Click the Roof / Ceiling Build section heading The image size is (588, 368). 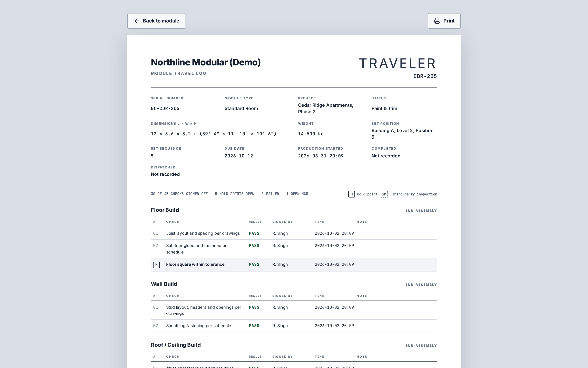(x=176, y=345)
